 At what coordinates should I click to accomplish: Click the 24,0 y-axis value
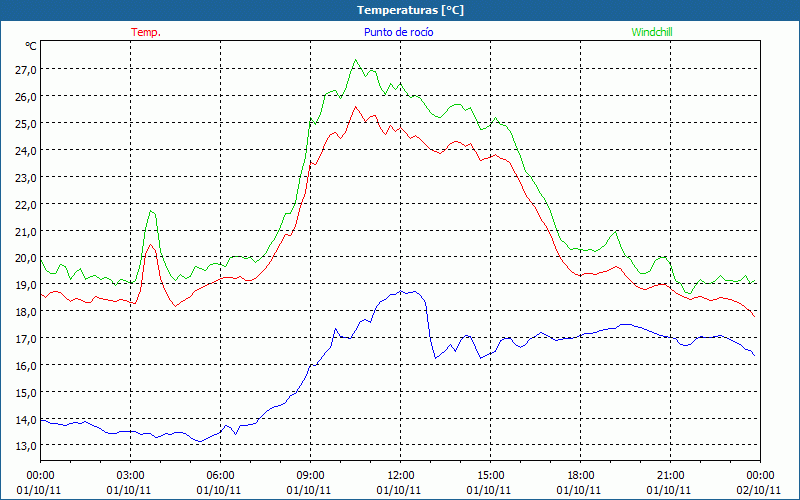tap(26, 151)
